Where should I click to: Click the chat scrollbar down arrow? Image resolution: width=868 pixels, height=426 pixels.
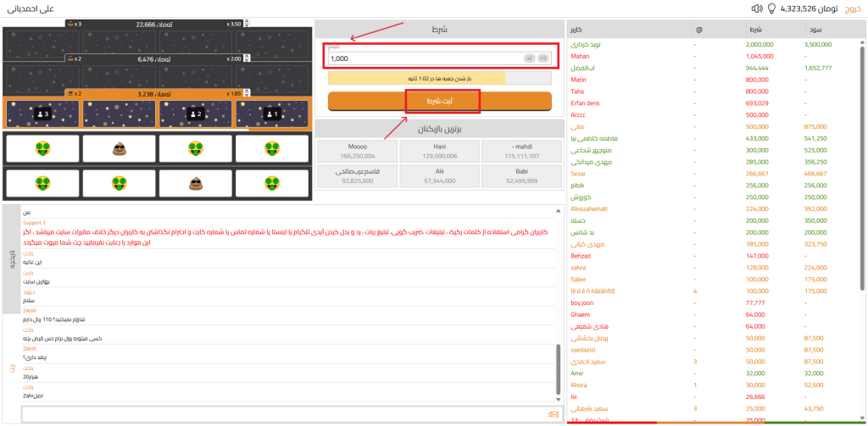point(558,398)
